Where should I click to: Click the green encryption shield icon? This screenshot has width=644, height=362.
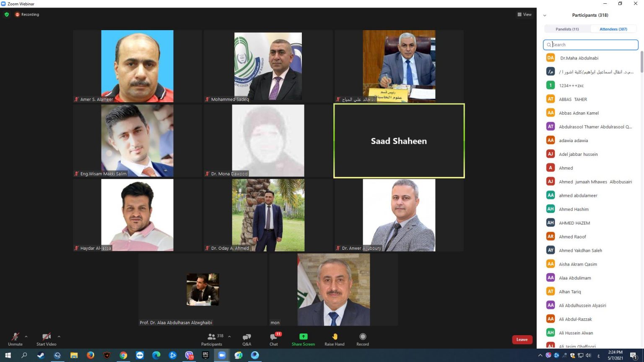(x=7, y=14)
